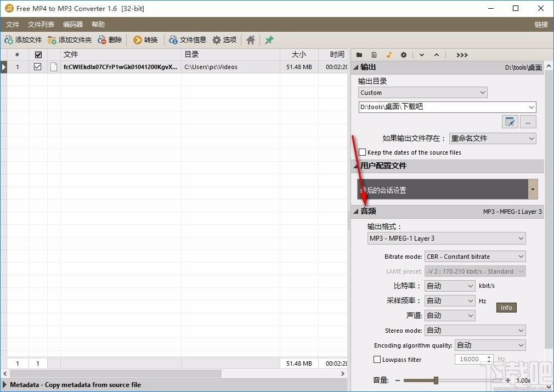Click the up chevron in panel toolbar
Viewport: 554px width, 392px height.
click(x=437, y=55)
